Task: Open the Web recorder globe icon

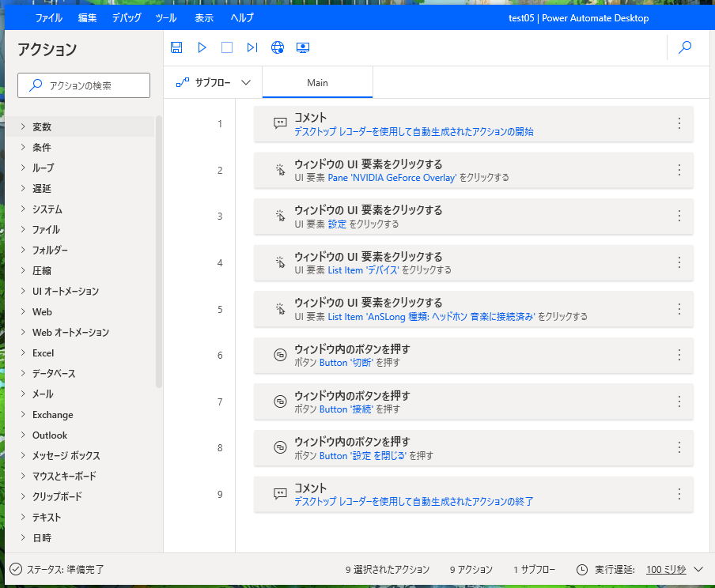Action: tap(278, 47)
